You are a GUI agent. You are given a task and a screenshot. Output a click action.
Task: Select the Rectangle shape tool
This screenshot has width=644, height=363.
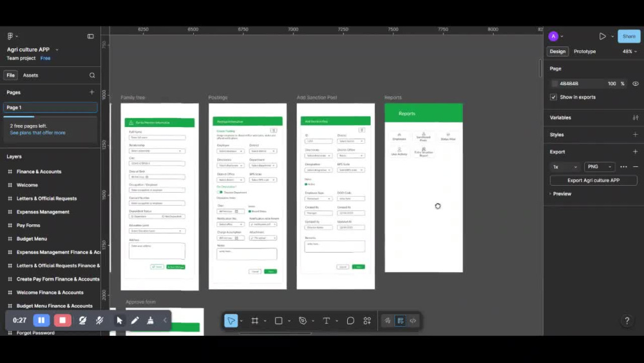278,320
